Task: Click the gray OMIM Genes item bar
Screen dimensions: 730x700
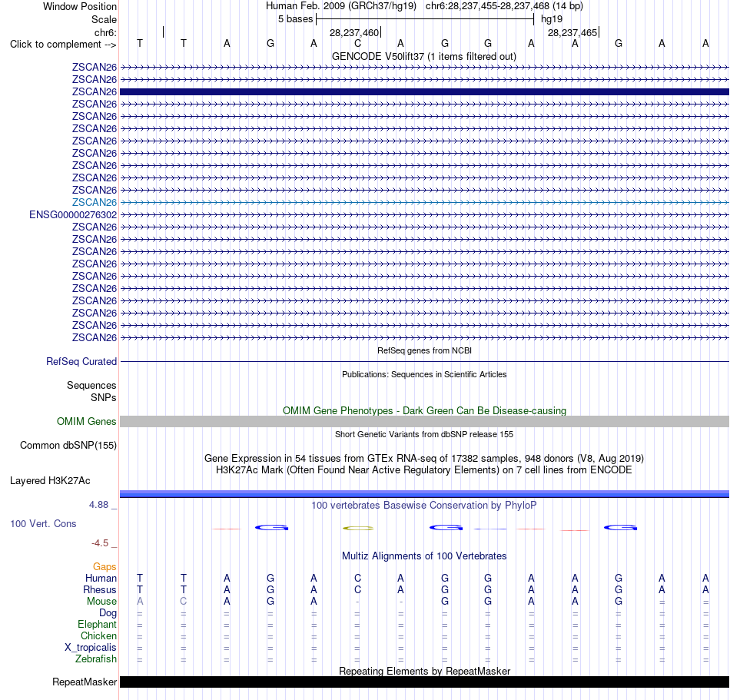Action: (424, 421)
